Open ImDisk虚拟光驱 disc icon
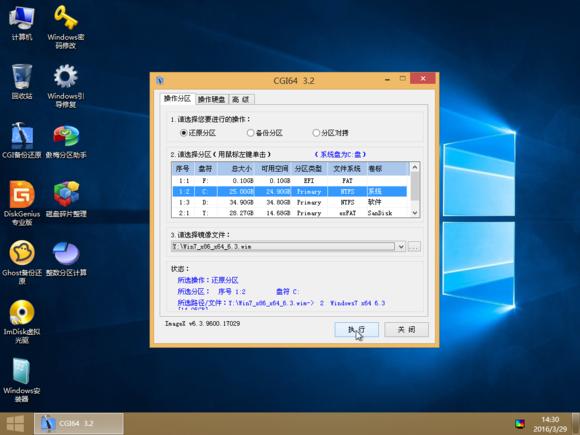Screen dimensions: 580x435 [x=22, y=321]
